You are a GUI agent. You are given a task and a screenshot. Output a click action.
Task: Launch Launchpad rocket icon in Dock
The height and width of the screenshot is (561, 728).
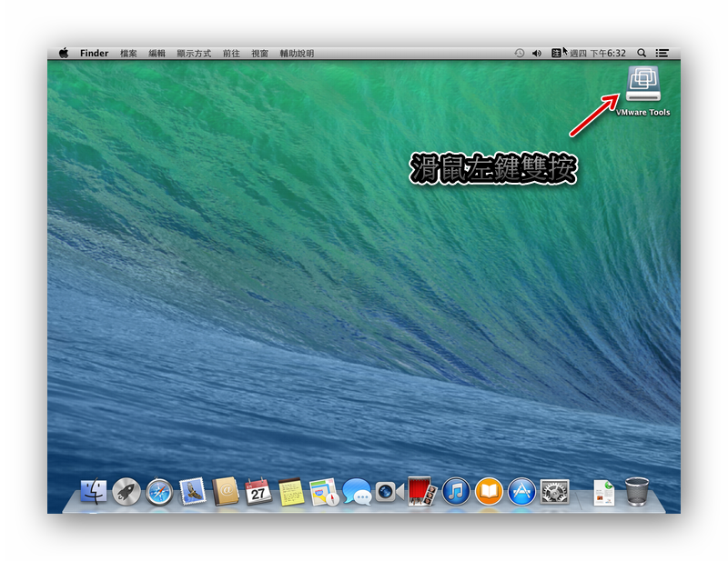click(126, 491)
